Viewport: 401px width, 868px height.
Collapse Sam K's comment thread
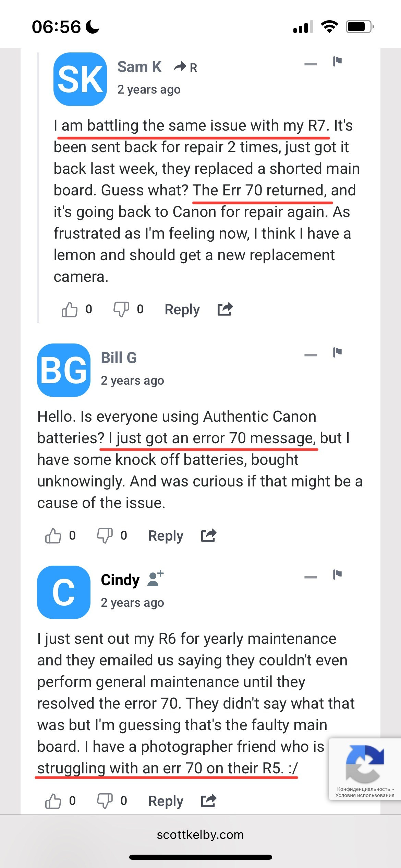[311, 64]
